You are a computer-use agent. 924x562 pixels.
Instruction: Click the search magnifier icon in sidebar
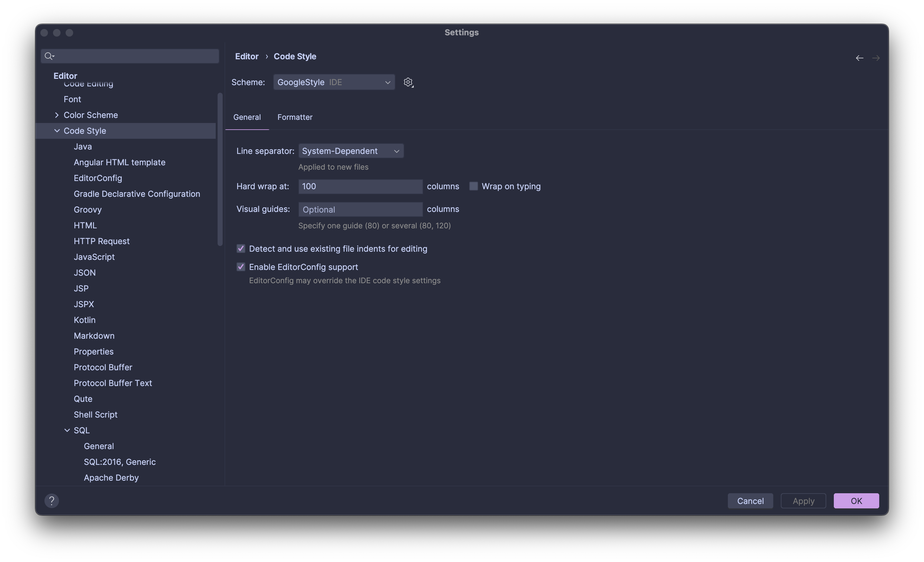pyautogui.click(x=49, y=56)
